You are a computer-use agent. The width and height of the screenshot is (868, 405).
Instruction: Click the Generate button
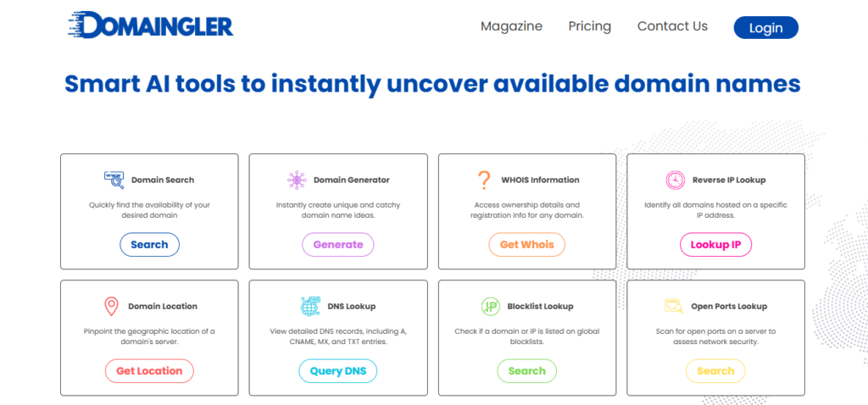(338, 245)
